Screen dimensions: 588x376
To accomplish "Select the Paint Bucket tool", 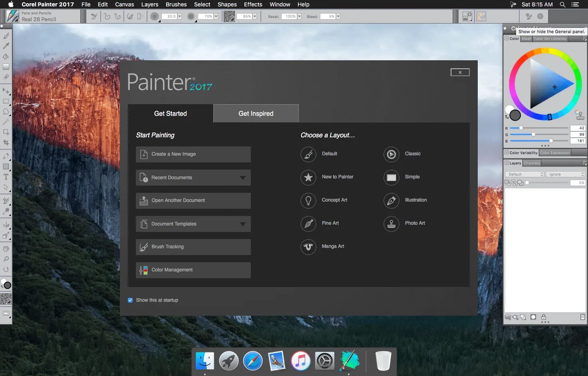I will click(6, 56).
